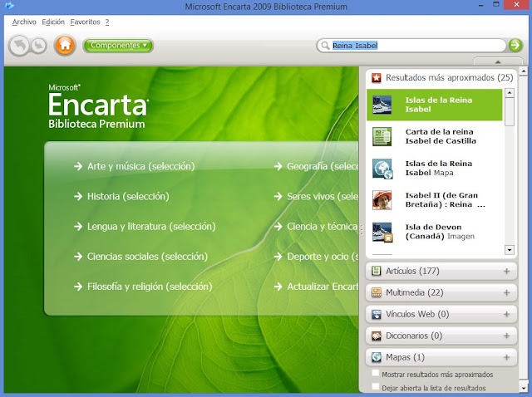Click the Back navigation arrow button
532x397 pixels.
[x=19, y=46]
